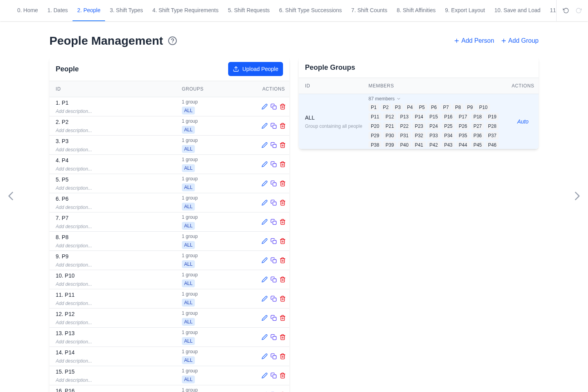This screenshot has height=392, width=588.
Task: Select member chip P10 in ALL group
Action: [483, 107]
